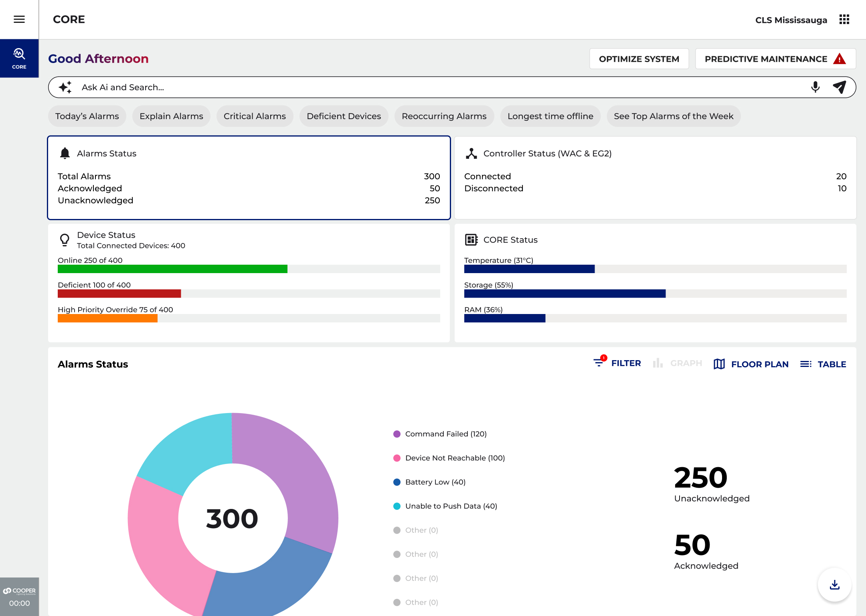This screenshot has width=866, height=616.
Task: Click the AI sparkle icon in search
Action: point(65,87)
